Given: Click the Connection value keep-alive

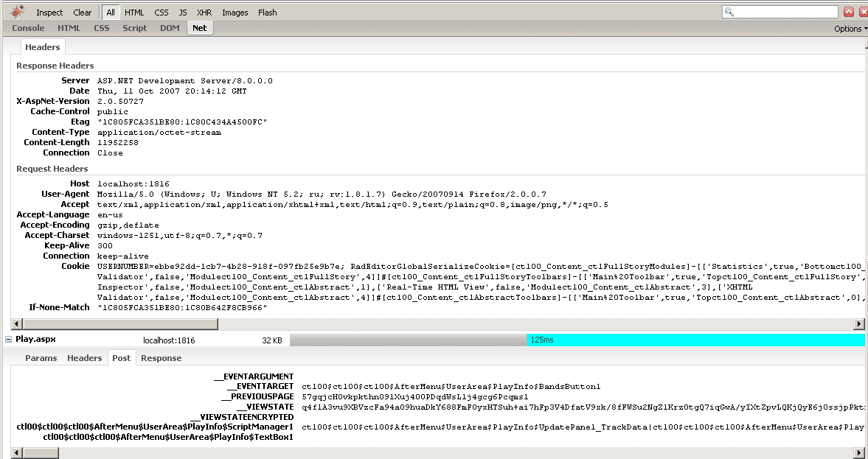Looking at the screenshot, I should coord(123,256).
